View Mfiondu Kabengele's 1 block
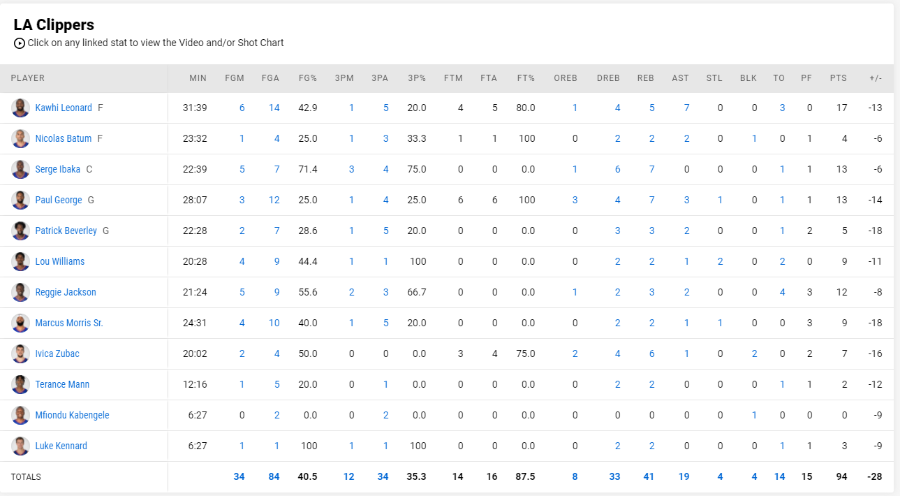This screenshot has width=900, height=496. point(754,415)
